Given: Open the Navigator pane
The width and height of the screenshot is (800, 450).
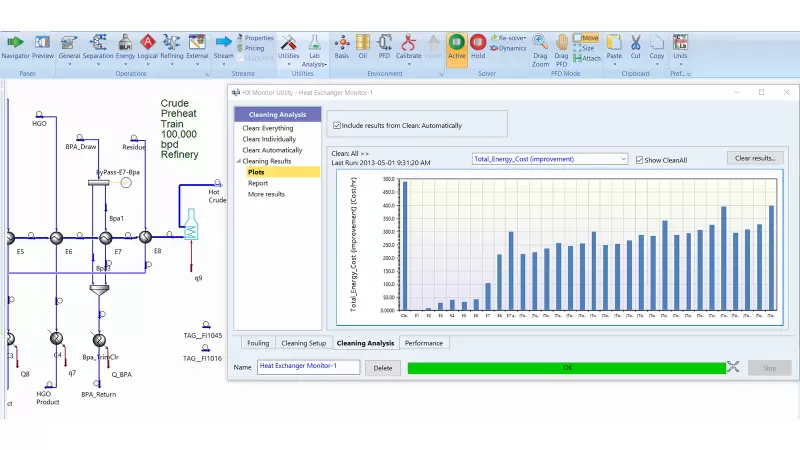Looking at the screenshot, I should [15, 46].
